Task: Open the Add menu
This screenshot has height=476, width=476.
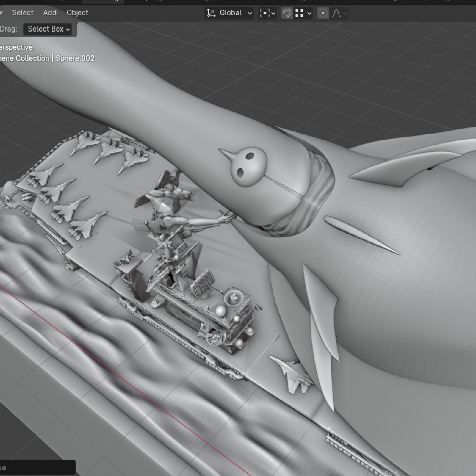Action: 50,13
